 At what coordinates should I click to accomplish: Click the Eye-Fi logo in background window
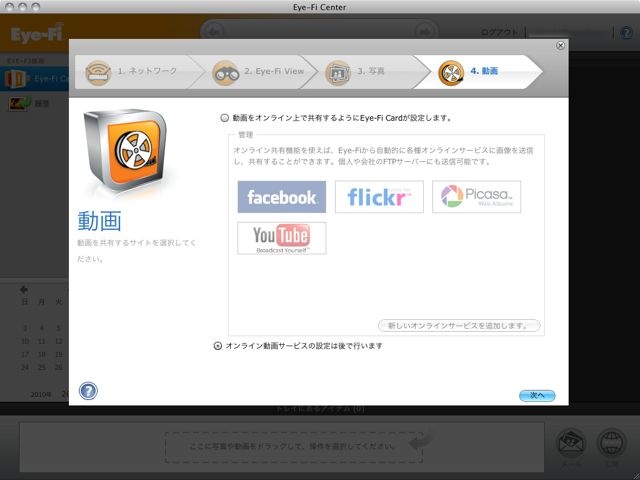point(37,33)
